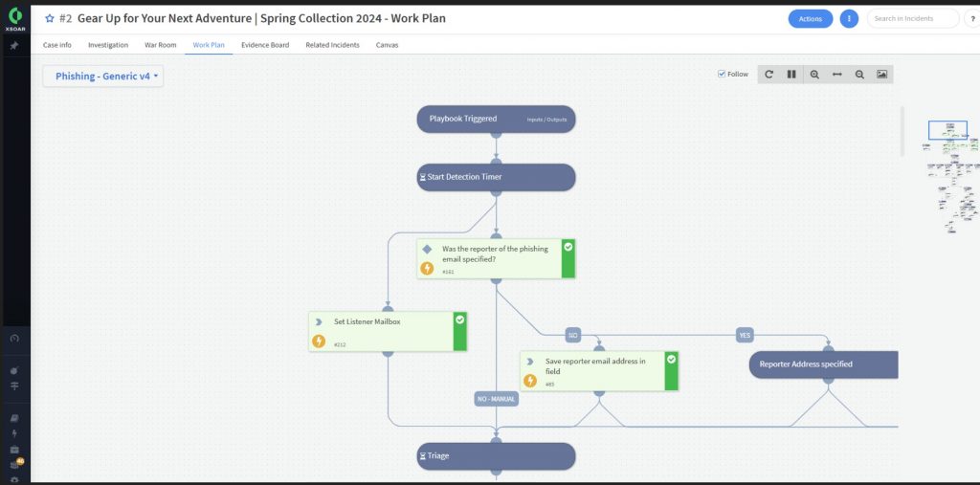980x485 pixels.
Task: Open 'Save reporter email address in field' task
Action: click(599, 370)
